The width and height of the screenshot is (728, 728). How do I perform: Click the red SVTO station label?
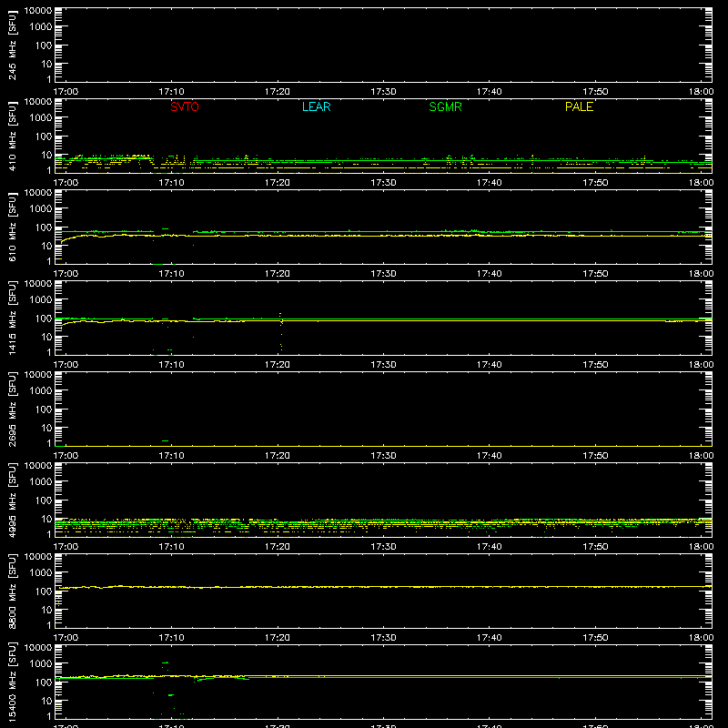coord(185,106)
